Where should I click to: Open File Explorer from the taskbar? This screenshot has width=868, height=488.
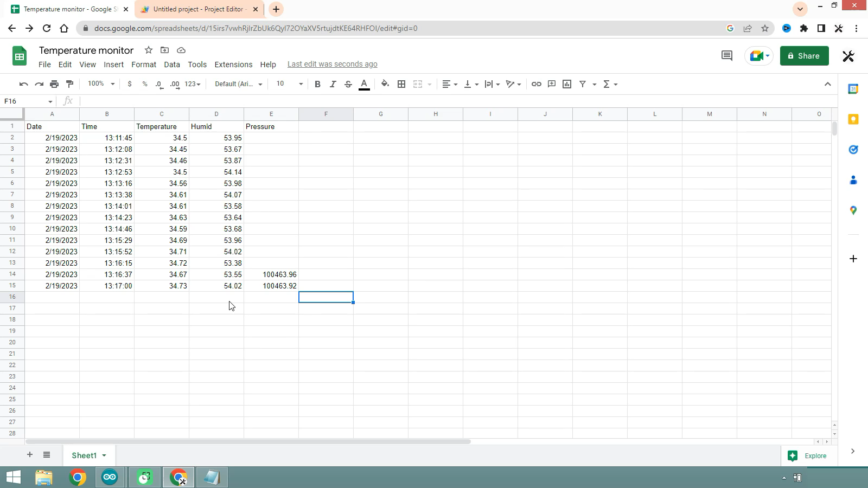[44, 477]
